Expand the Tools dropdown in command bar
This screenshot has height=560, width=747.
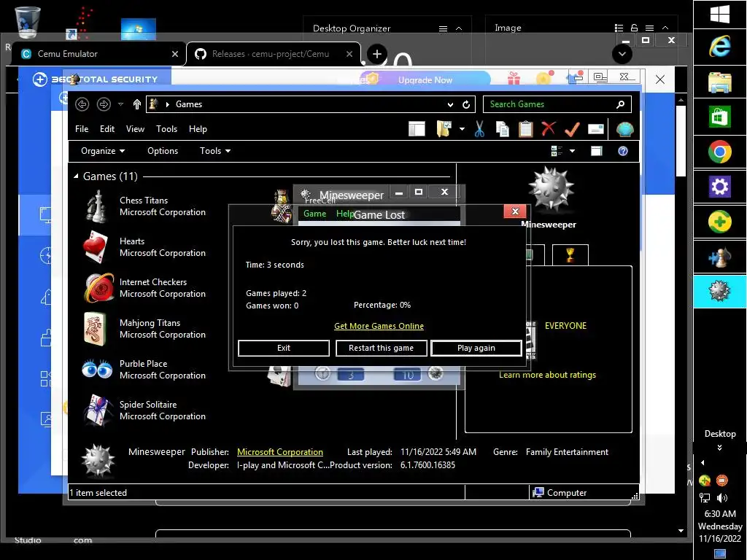pos(215,151)
